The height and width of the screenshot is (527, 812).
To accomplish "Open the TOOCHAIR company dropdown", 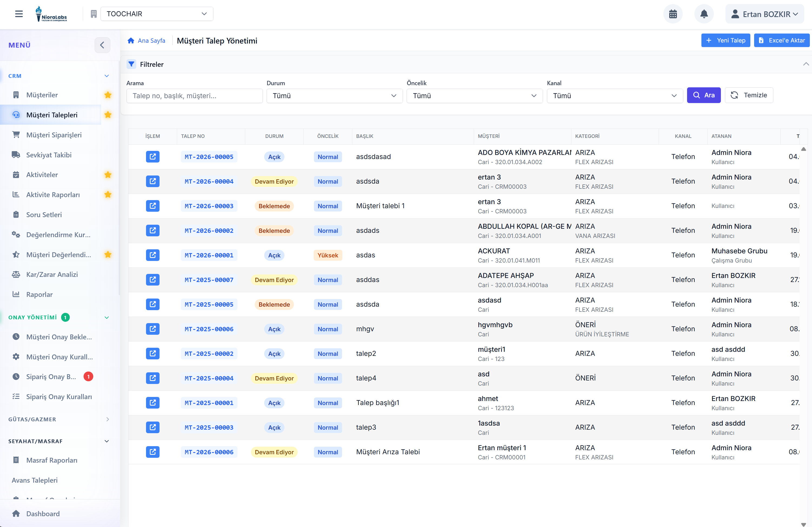I will (x=157, y=14).
